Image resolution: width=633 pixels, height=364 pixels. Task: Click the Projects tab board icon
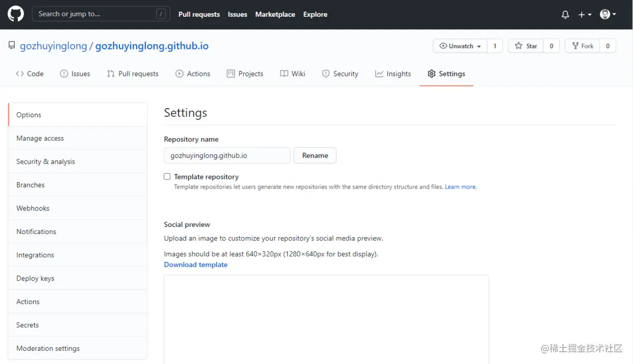[x=231, y=73]
